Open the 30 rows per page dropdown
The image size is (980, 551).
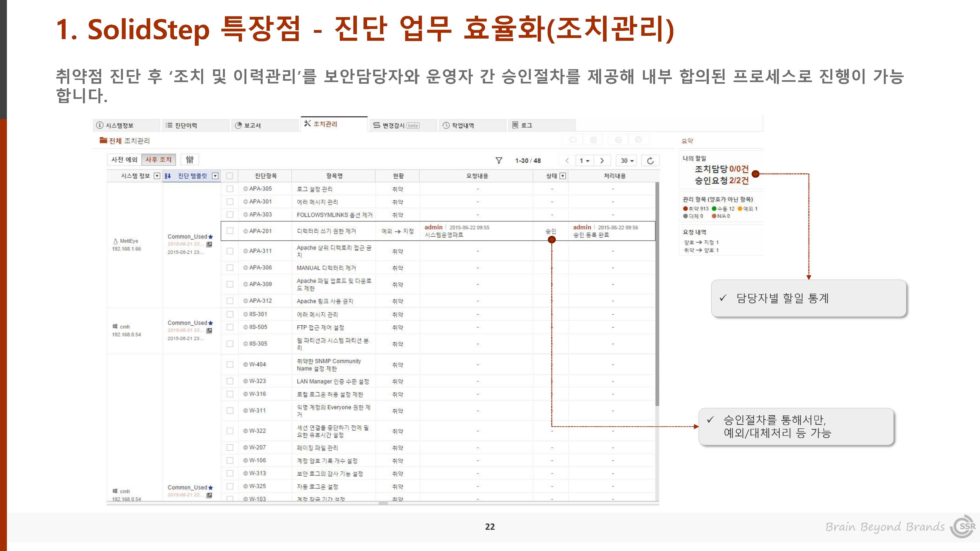627,160
